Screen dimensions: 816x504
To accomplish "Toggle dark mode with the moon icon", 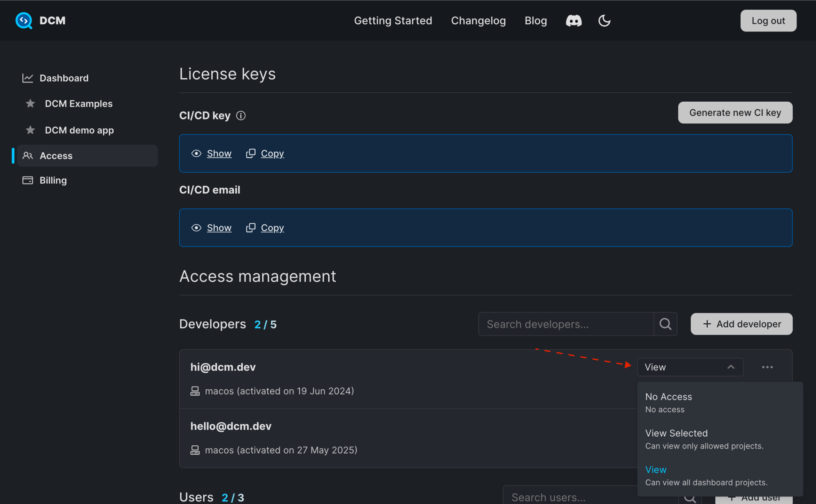I will pyautogui.click(x=604, y=20).
